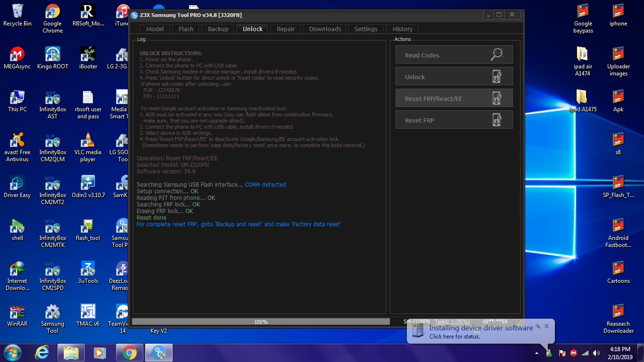Select the InfinityBox CM2MTK shortcut

coord(52,233)
